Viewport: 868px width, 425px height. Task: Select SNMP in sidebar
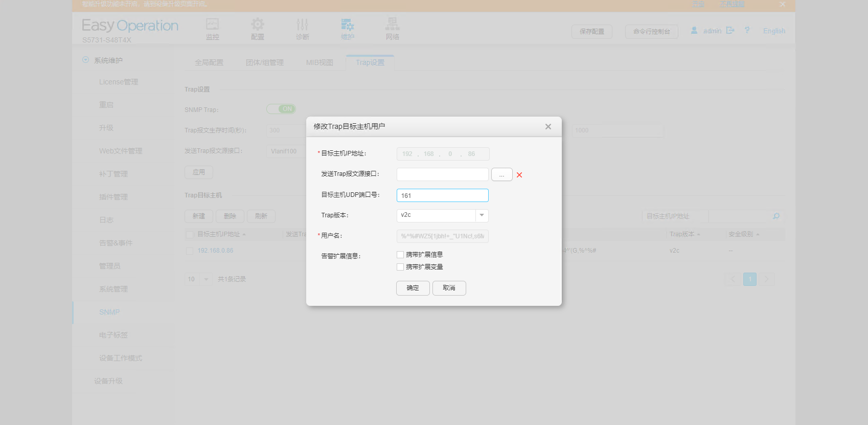coord(109,312)
